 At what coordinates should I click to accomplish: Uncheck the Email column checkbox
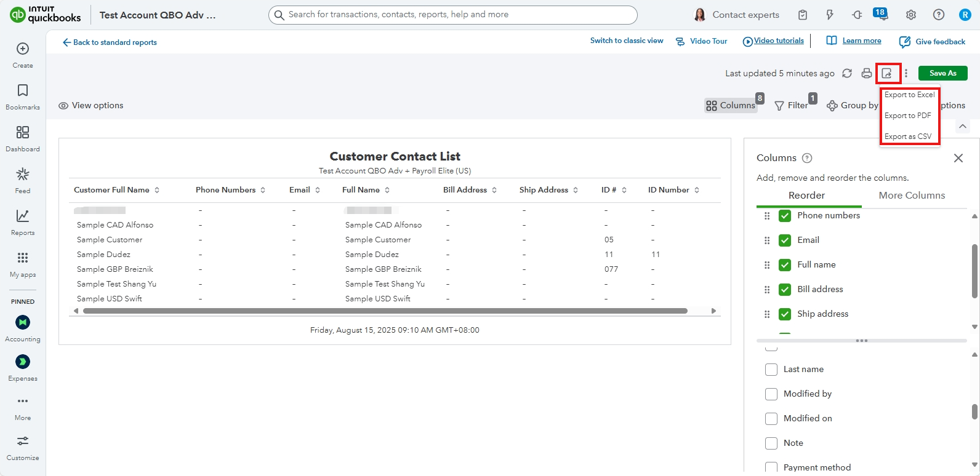[x=785, y=240]
